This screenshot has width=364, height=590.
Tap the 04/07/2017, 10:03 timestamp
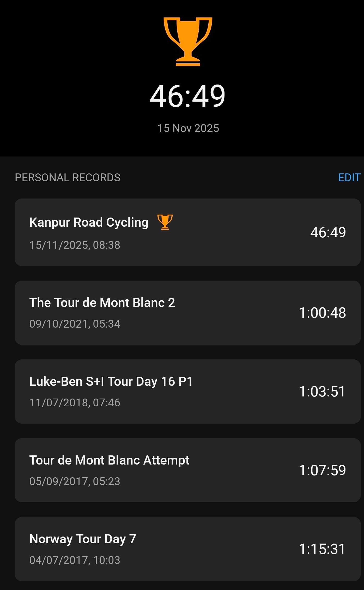(75, 560)
